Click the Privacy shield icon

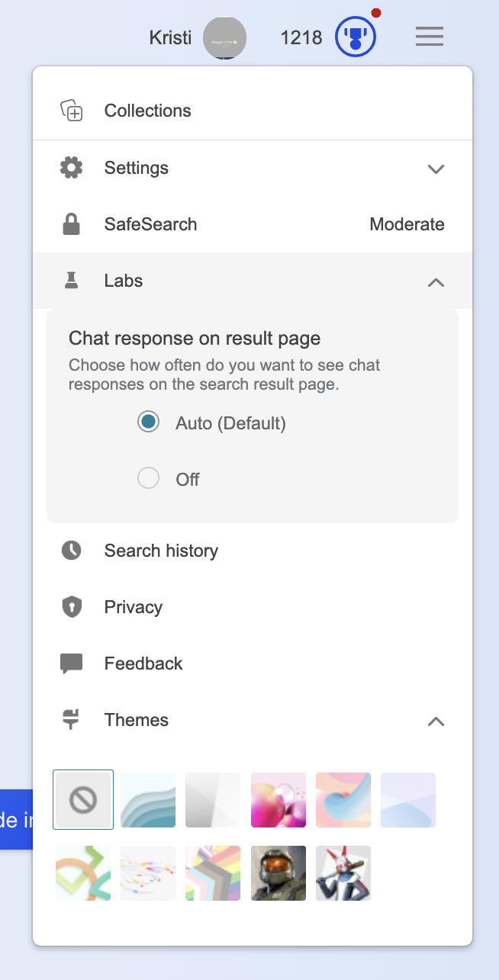[x=72, y=607]
